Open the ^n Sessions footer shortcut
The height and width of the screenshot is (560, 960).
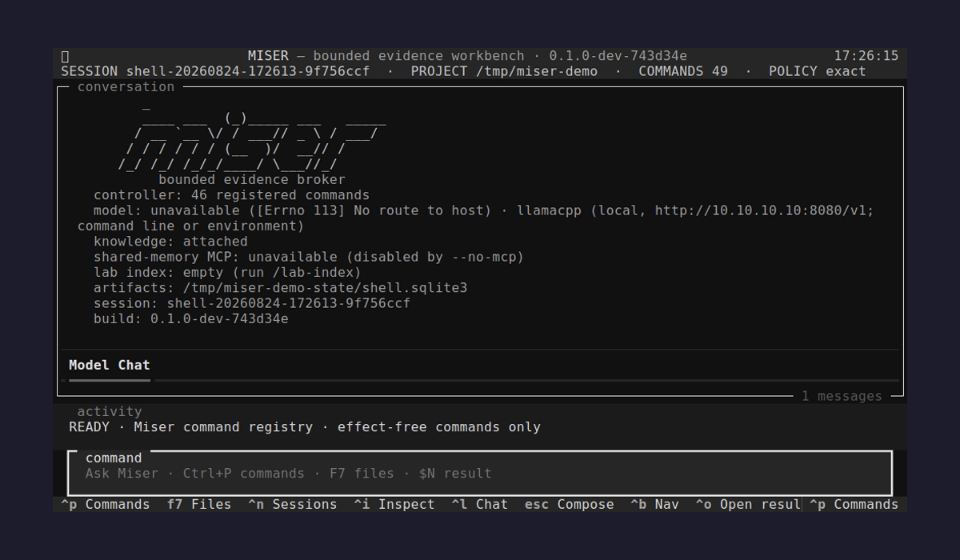click(292, 505)
